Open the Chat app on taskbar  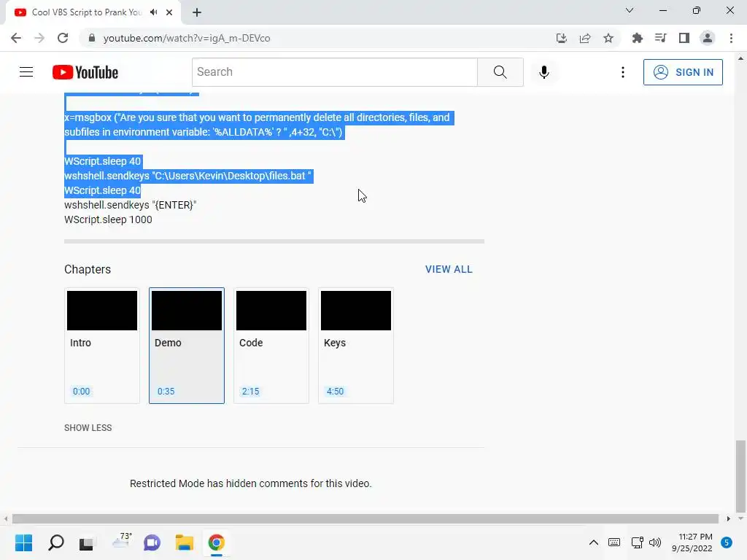[152, 542]
